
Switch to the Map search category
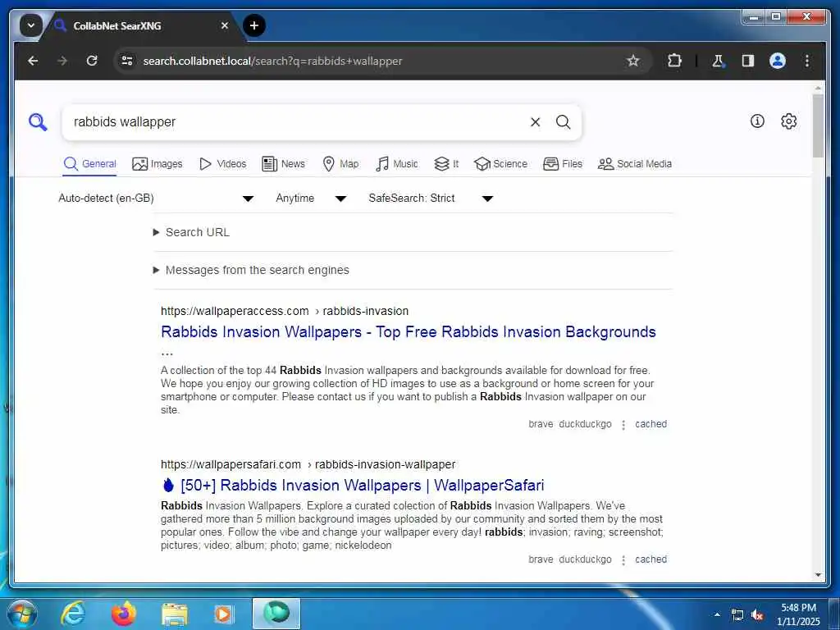pos(340,164)
